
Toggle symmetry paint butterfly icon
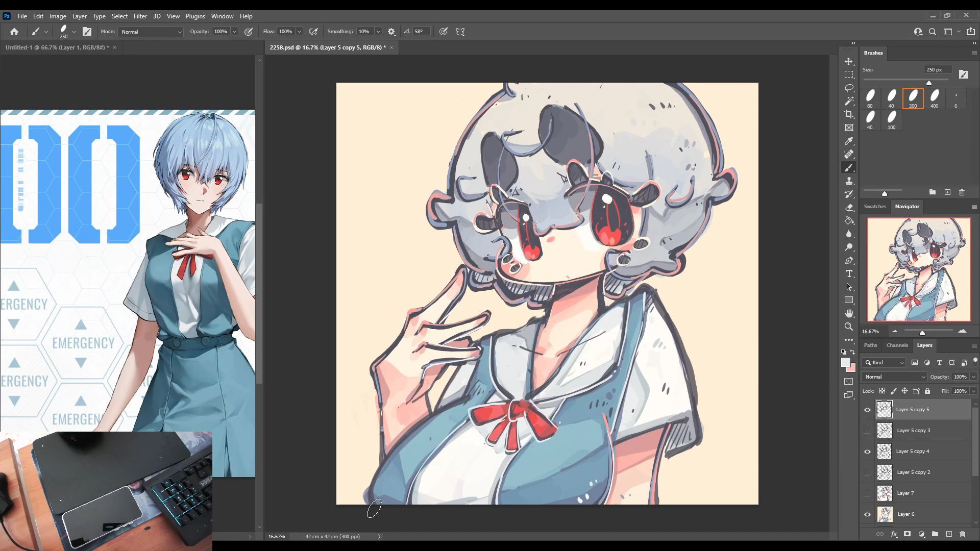[460, 32]
